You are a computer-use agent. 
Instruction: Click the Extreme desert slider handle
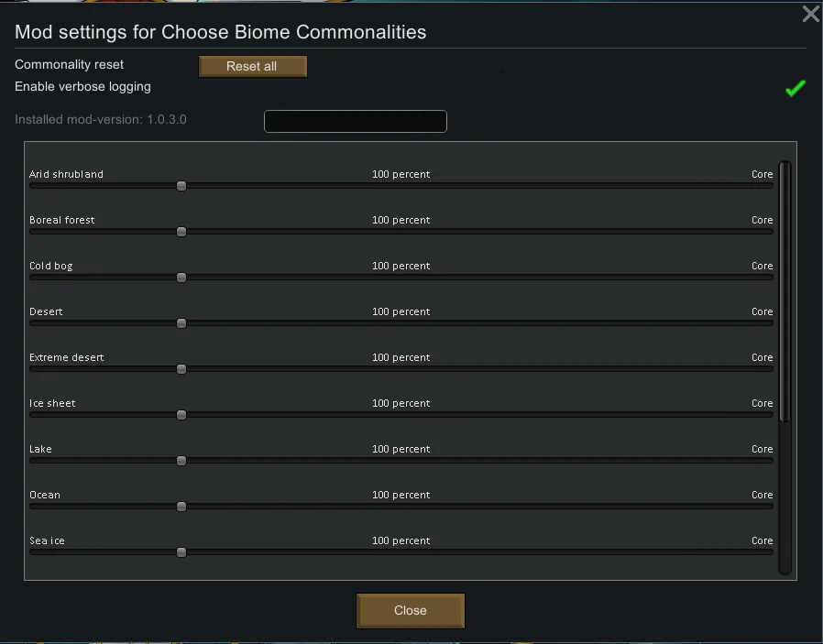click(181, 369)
